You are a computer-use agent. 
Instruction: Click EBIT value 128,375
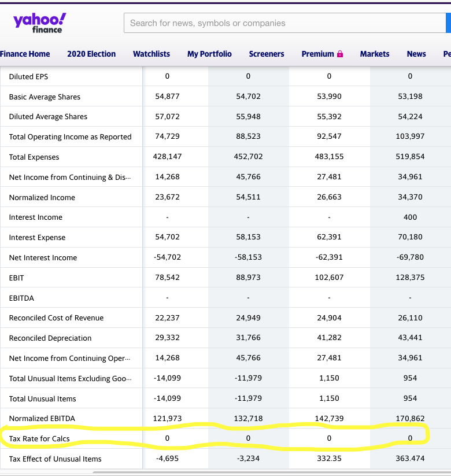click(410, 277)
